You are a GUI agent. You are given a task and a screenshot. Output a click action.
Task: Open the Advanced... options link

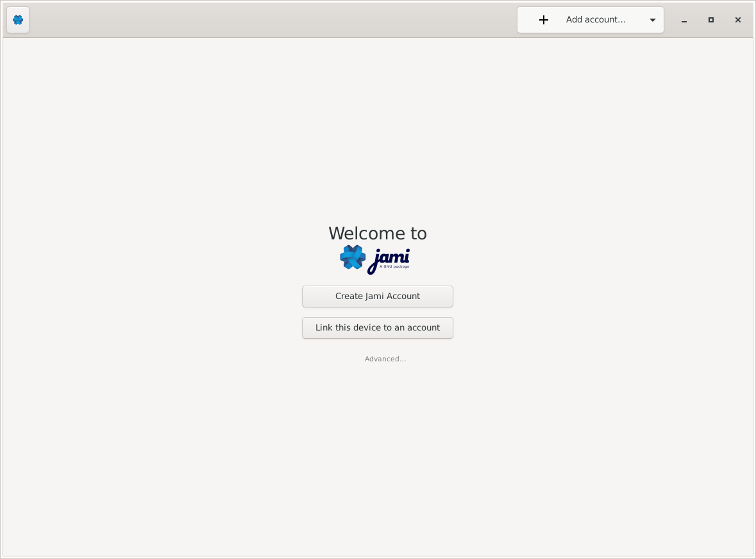385,359
